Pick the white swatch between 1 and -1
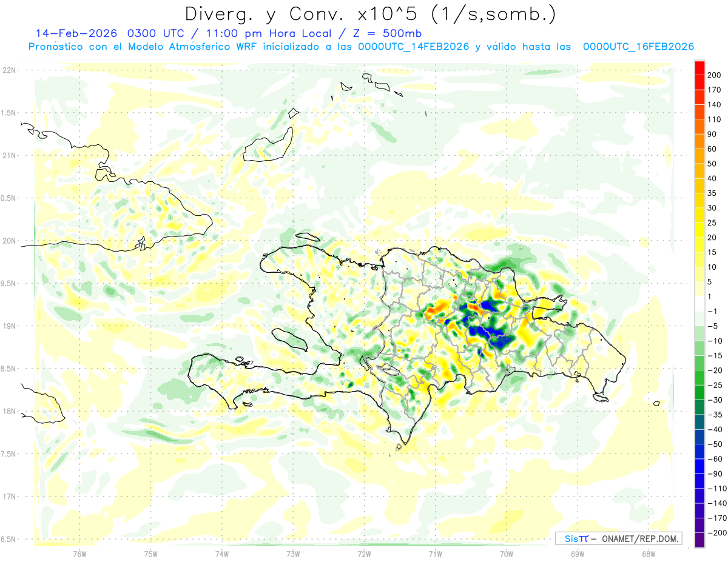This screenshot has height=562, width=728. 699,304
